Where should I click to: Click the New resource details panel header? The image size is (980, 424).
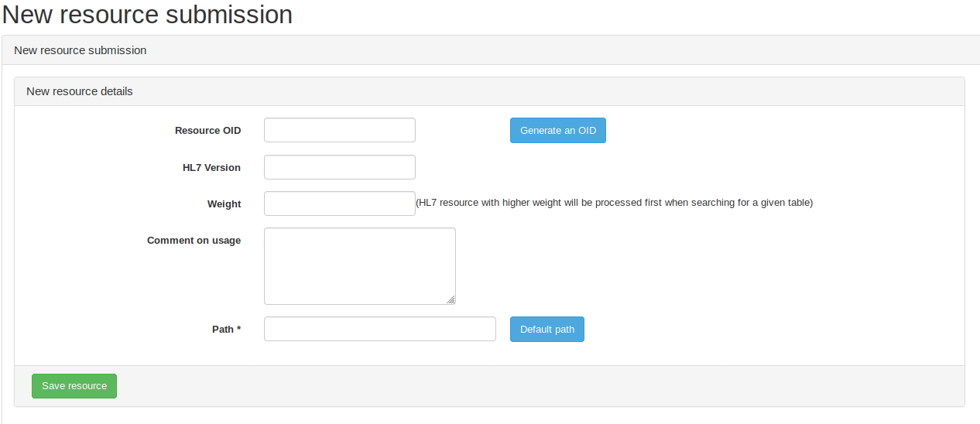[80, 91]
